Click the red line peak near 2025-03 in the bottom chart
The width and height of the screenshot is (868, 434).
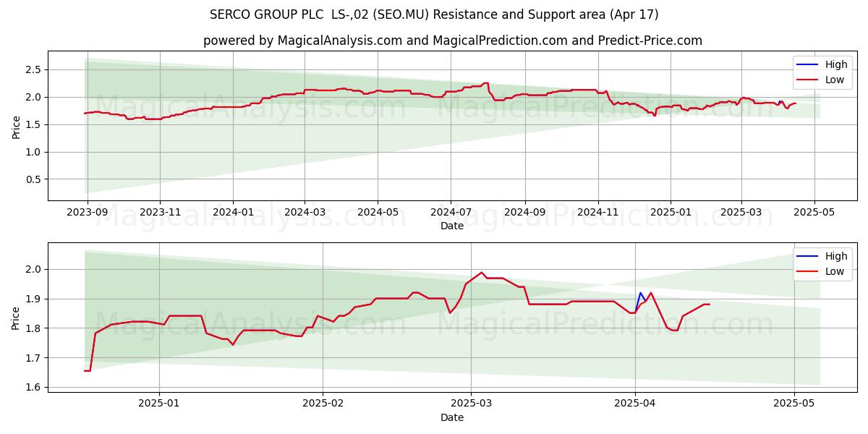[482, 273]
